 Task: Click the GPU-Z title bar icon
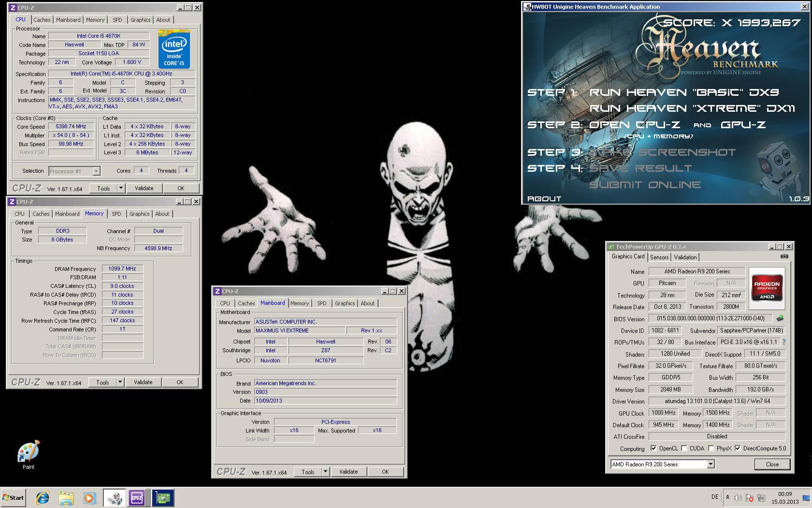point(611,247)
